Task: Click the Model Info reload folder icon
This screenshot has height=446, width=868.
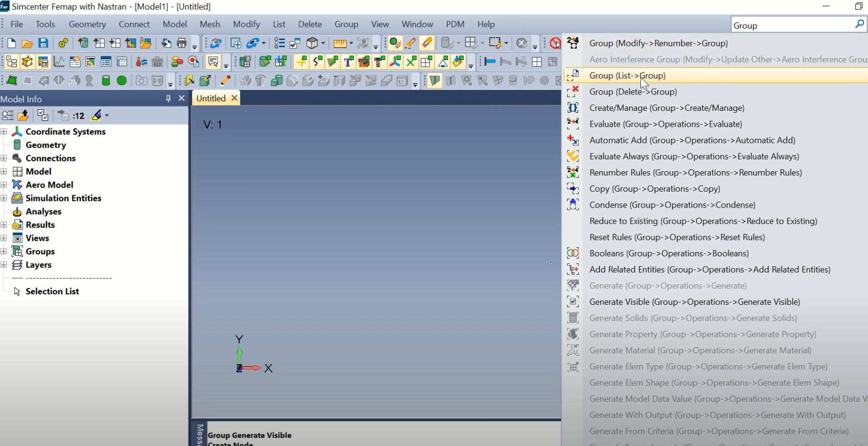Action: [23, 116]
